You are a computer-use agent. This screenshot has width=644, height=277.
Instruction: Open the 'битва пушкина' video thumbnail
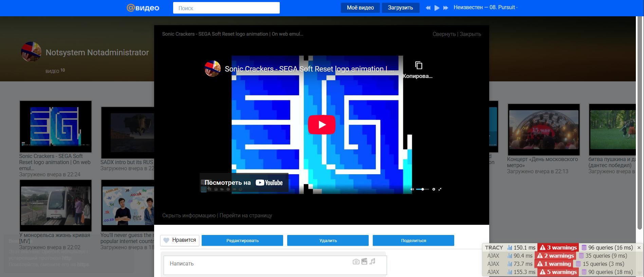(x=612, y=130)
